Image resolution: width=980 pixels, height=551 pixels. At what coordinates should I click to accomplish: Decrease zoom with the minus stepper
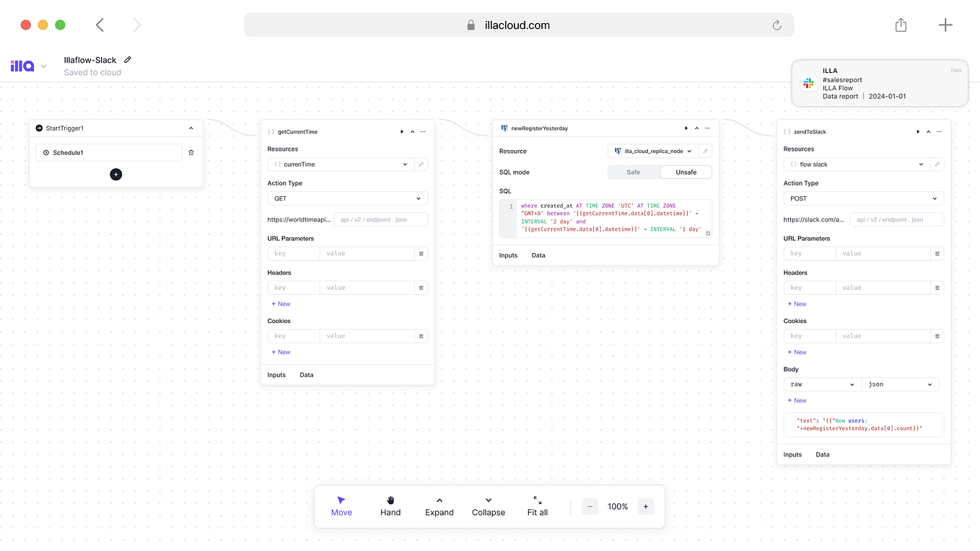tap(590, 506)
